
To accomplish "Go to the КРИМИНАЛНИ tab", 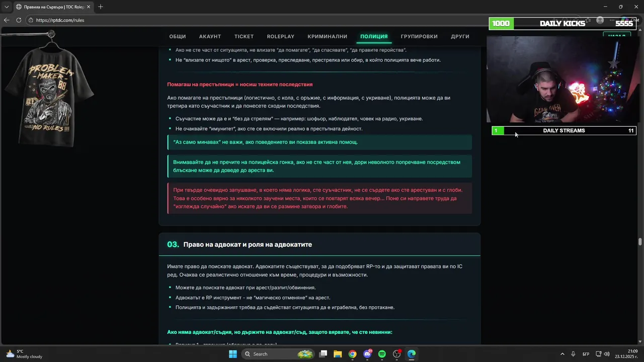I will pos(328,36).
